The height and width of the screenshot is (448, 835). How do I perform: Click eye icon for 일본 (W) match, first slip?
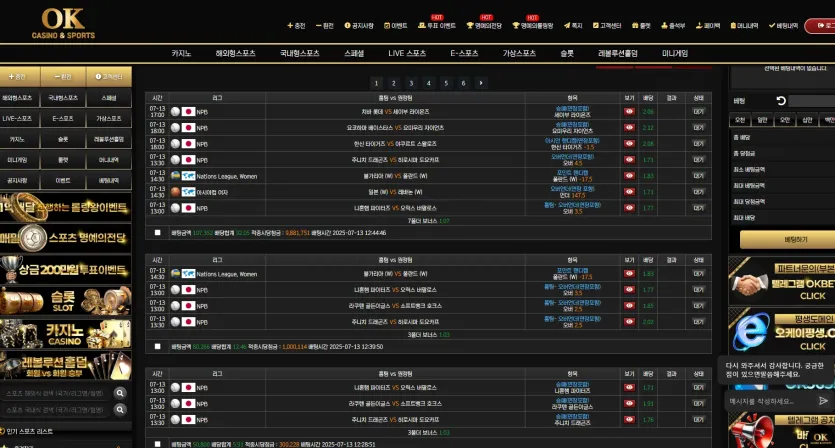629,192
